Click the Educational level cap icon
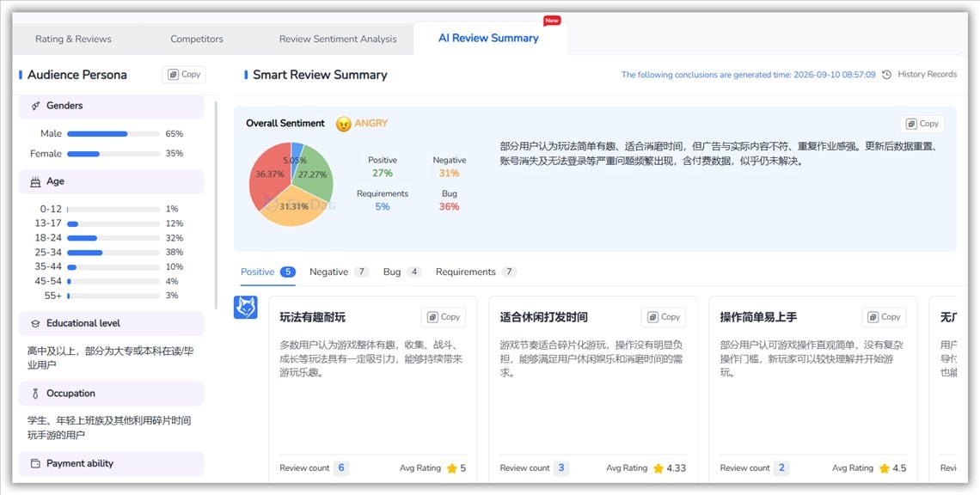The height and width of the screenshot is (495, 980). click(35, 324)
